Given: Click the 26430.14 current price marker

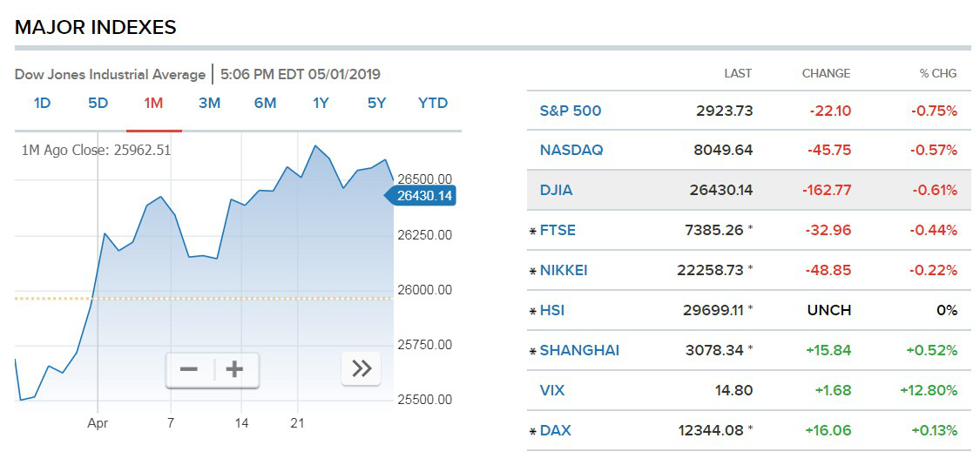Looking at the screenshot, I should [x=423, y=196].
